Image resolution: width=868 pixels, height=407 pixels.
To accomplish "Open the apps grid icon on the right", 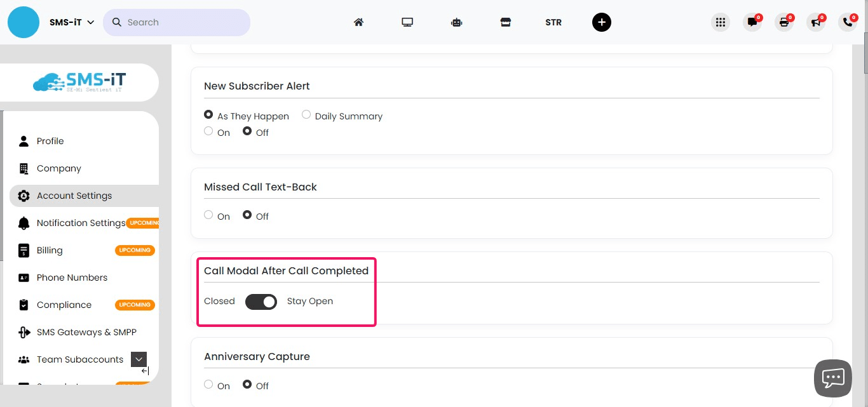I will pos(720,22).
